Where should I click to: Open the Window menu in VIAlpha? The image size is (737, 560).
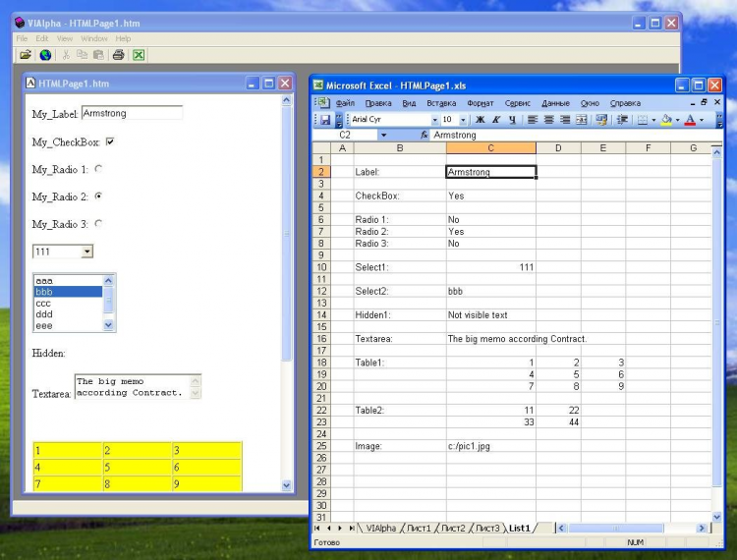pos(94,38)
